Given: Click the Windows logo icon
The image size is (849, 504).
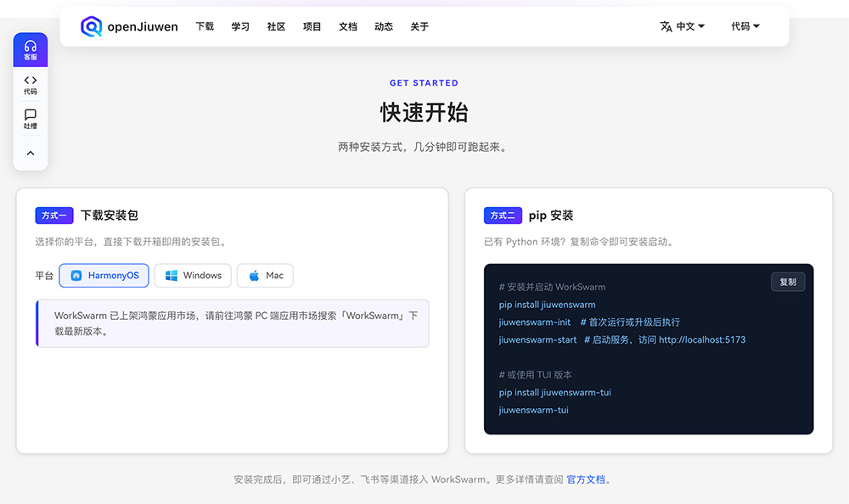Looking at the screenshot, I should (x=171, y=276).
